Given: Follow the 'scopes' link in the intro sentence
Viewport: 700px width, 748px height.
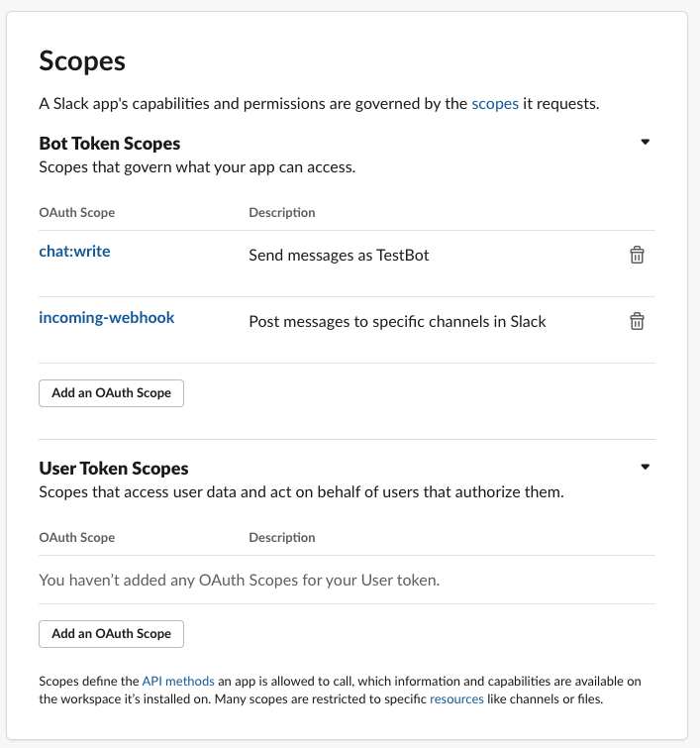Looking at the screenshot, I should click(495, 103).
